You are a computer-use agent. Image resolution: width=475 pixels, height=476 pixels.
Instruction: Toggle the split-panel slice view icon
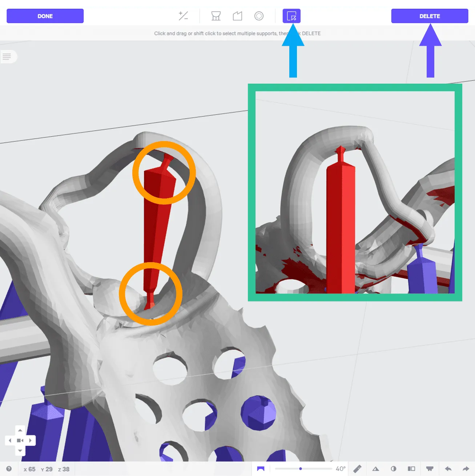[x=411, y=469]
